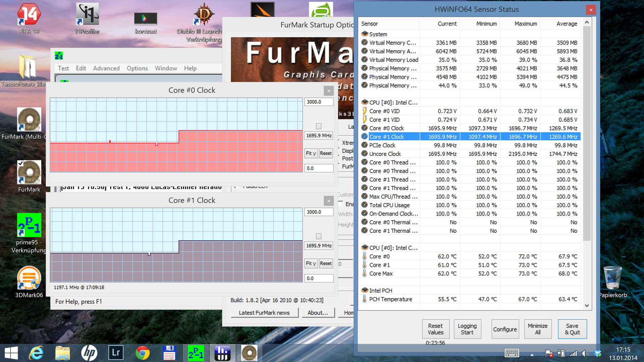Show hidden system tray icons
Screen dimensions: 644x362
pos(532,354)
